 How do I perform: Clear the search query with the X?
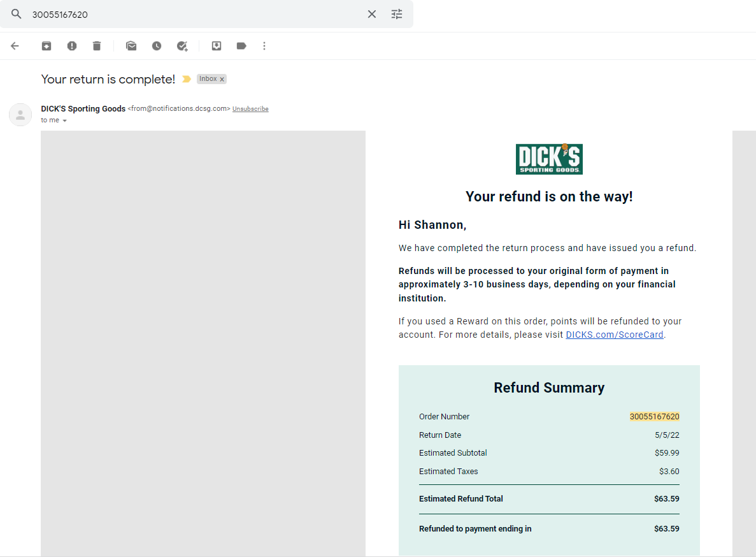372,14
